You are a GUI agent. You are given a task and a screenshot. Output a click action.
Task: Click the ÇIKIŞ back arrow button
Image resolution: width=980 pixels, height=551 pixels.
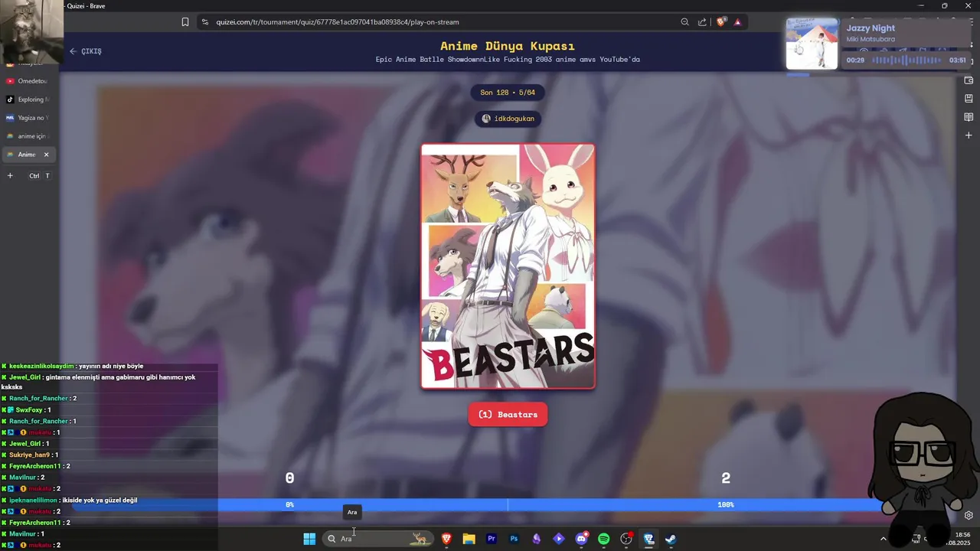coord(85,51)
